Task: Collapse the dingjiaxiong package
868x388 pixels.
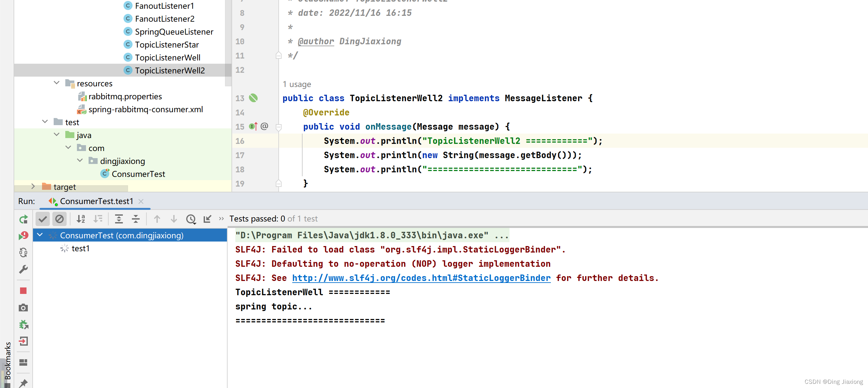Action: (80, 160)
